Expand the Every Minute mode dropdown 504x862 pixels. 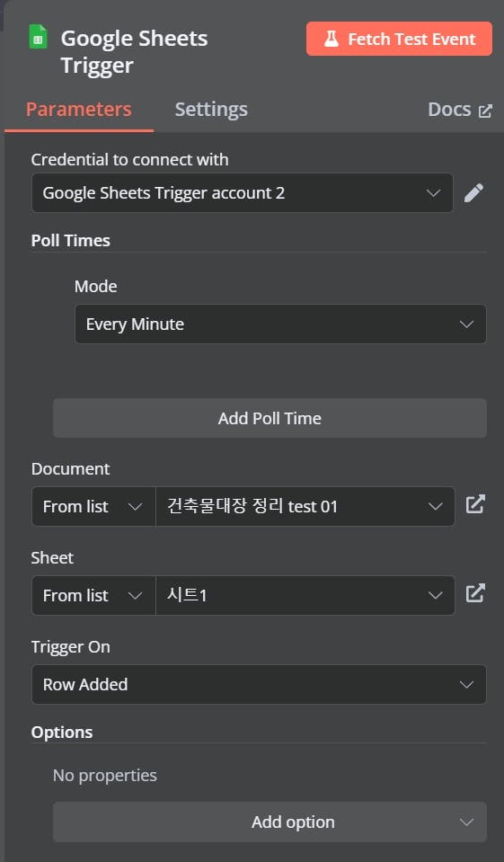(280, 324)
